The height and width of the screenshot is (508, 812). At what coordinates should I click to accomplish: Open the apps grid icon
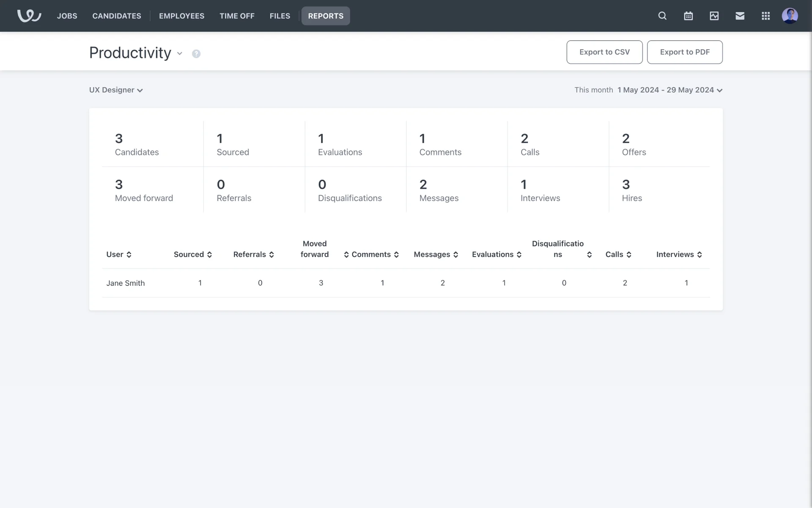click(x=765, y=16)
